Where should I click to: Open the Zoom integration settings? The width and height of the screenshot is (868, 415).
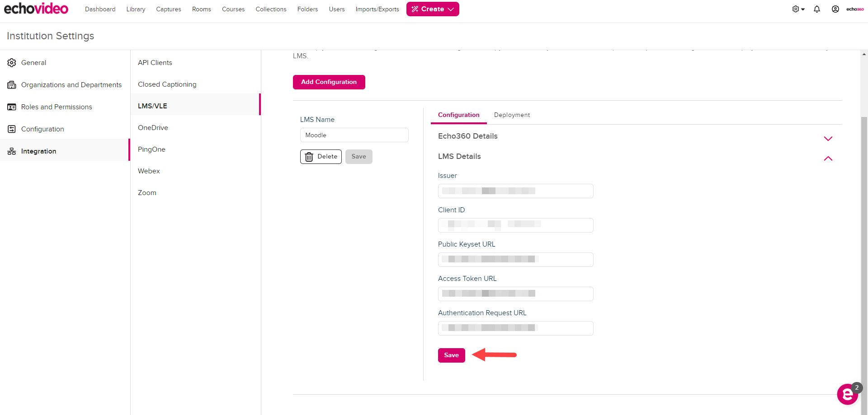[x=147, y=193]
